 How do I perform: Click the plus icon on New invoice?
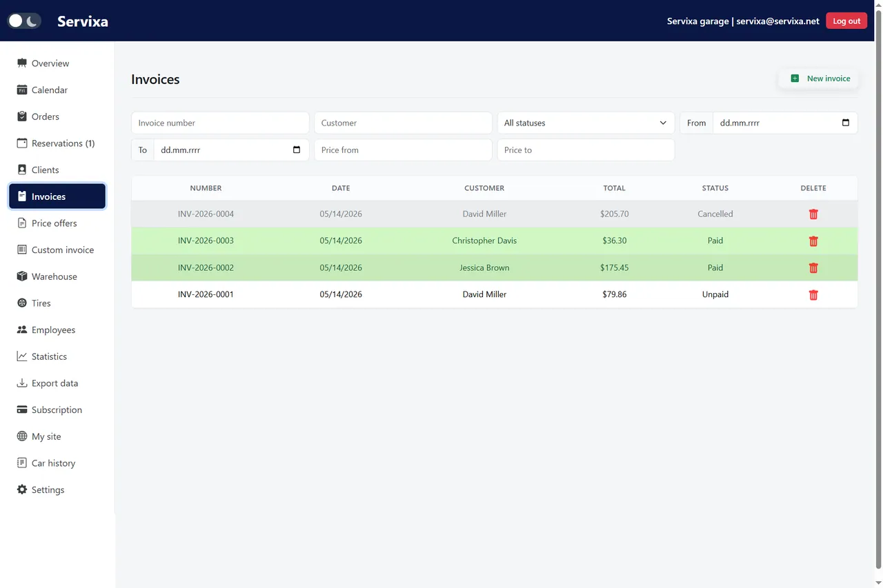795,79
